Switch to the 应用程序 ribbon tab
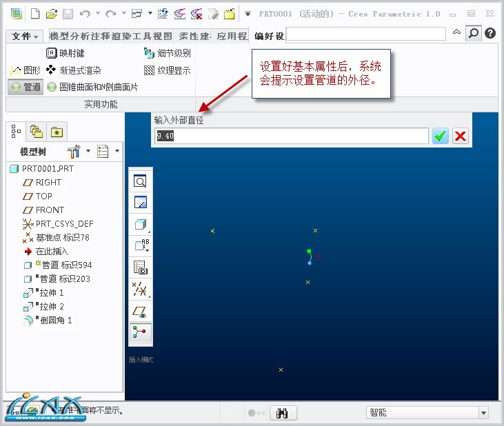Image resolution: width=504 pixels, height=426 pixels. coord(232,36)
